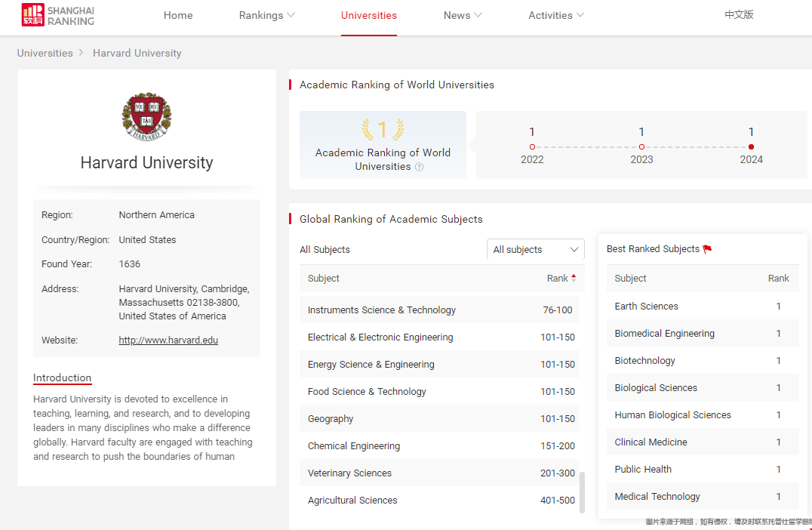Click the Rank column header in Best Ranked Subjects
The image size is (812, 530).
778,278
